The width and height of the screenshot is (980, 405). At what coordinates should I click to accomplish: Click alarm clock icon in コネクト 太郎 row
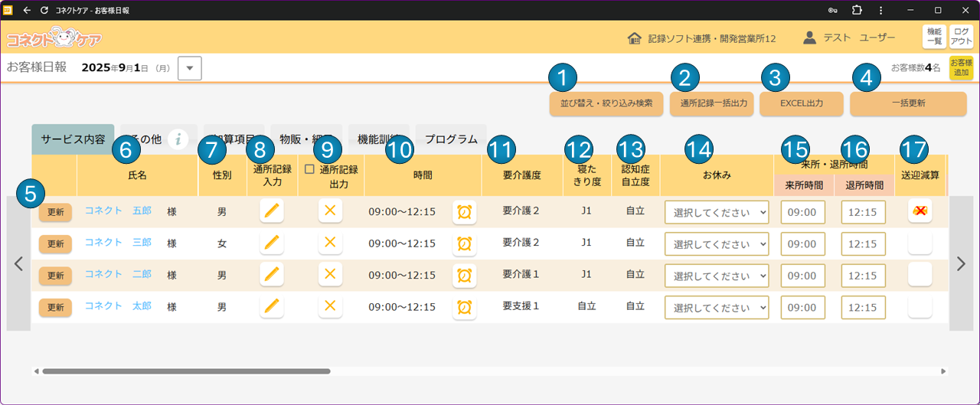[x=464, y=307]
